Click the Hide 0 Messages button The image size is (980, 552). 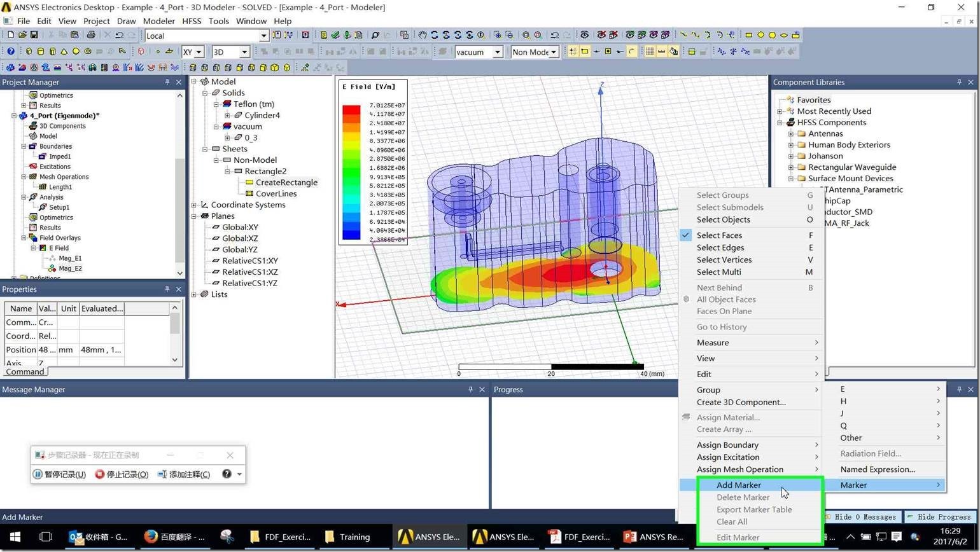(x=863, y=517)
